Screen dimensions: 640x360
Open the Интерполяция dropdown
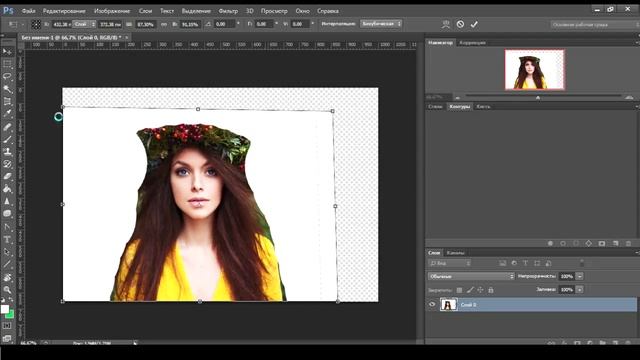click(x=381, y=24)
